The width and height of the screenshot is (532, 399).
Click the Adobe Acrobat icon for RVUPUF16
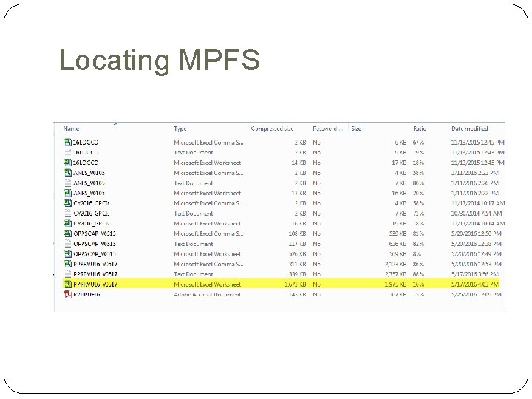pyautogui.click(x=67, y=294)
